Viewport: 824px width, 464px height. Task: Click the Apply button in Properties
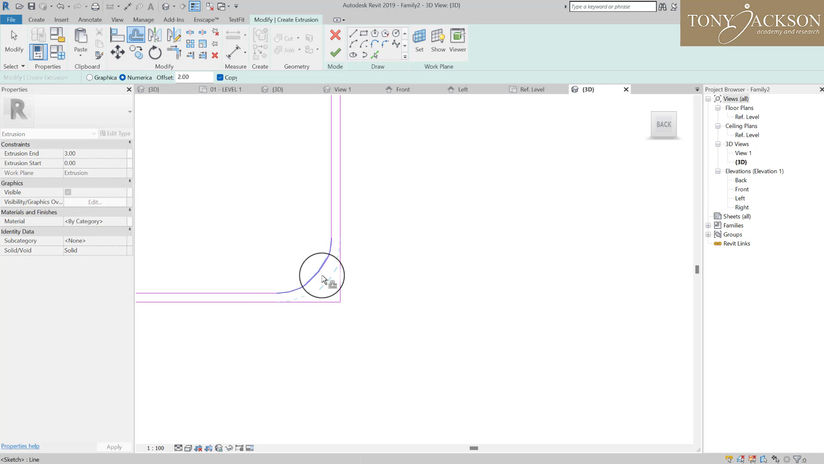pyautogui.click(x=114, y=447)
